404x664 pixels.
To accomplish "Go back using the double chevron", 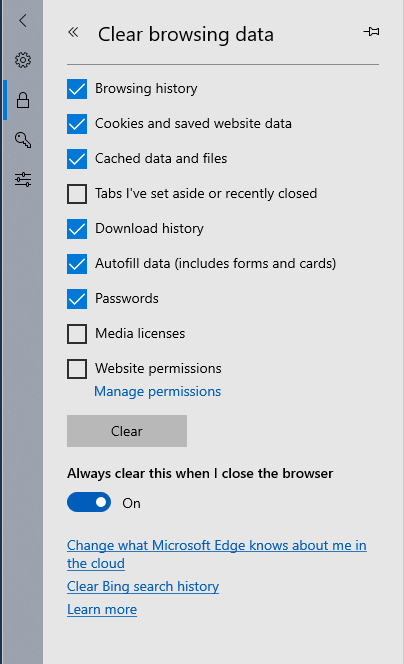I will [73, 32].
